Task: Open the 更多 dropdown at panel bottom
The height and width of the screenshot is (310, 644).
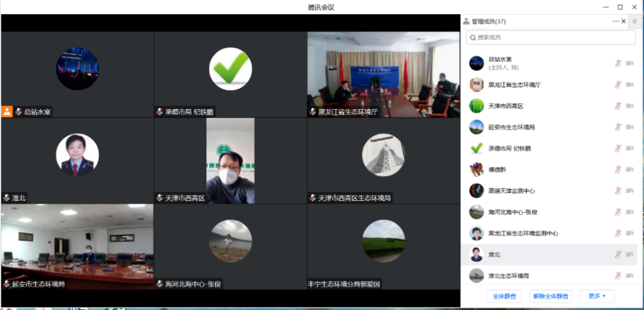Action: 597,296
